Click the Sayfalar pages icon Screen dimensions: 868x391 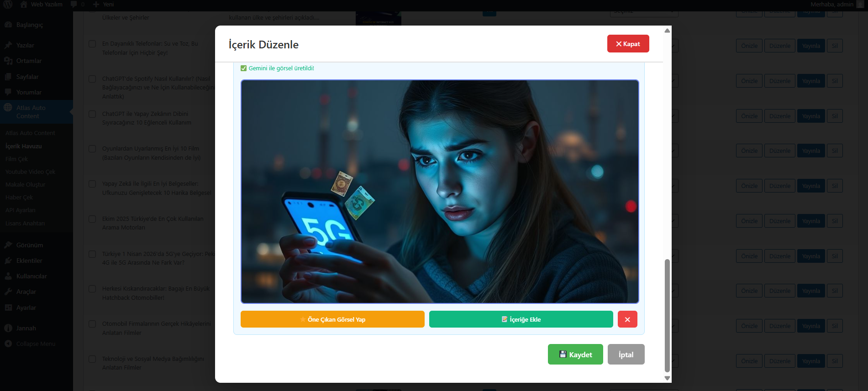point(8,77)
